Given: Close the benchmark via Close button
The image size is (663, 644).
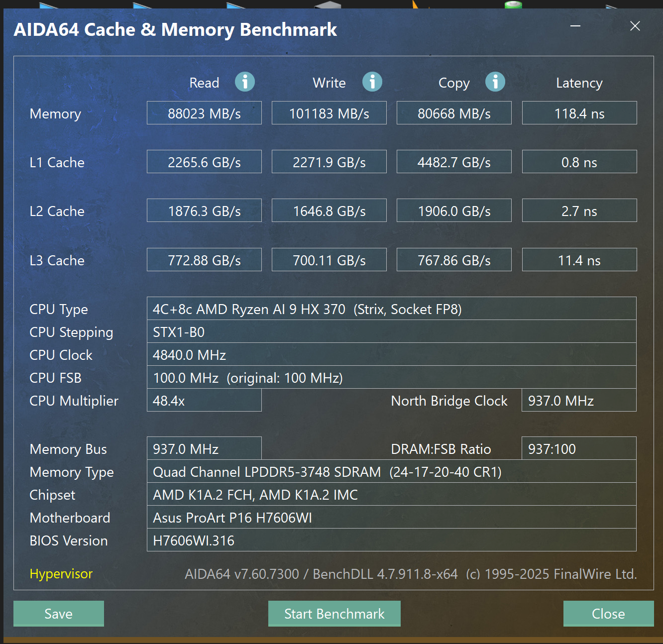Looking at the screenshot, I should click(x=608, y=614).
